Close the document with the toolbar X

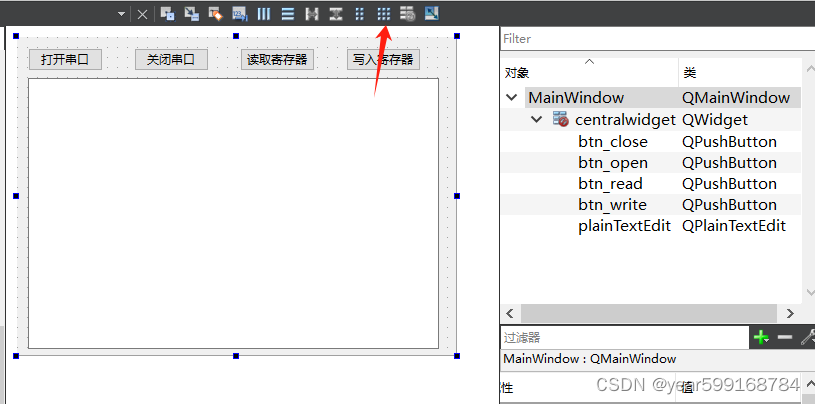(142, 14)
